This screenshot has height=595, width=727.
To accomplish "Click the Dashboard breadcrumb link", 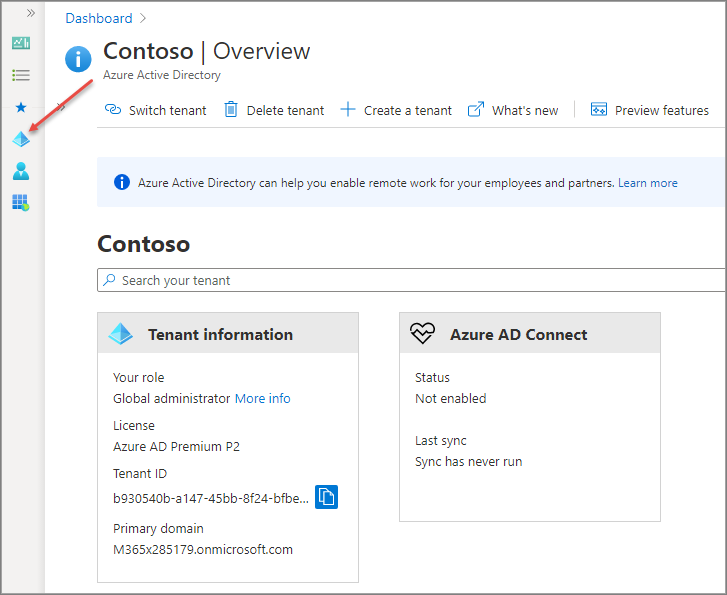I will pos(99,18).
